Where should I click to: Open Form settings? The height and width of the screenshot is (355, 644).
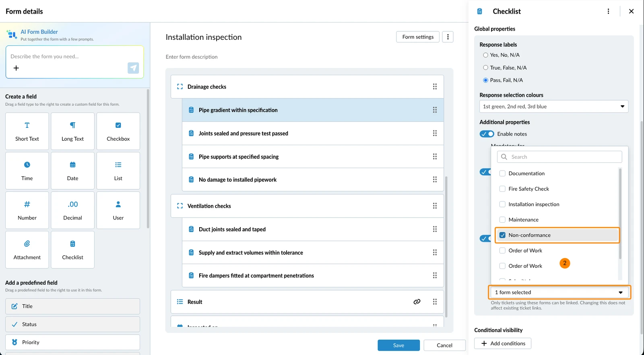[x=418, y=37]
